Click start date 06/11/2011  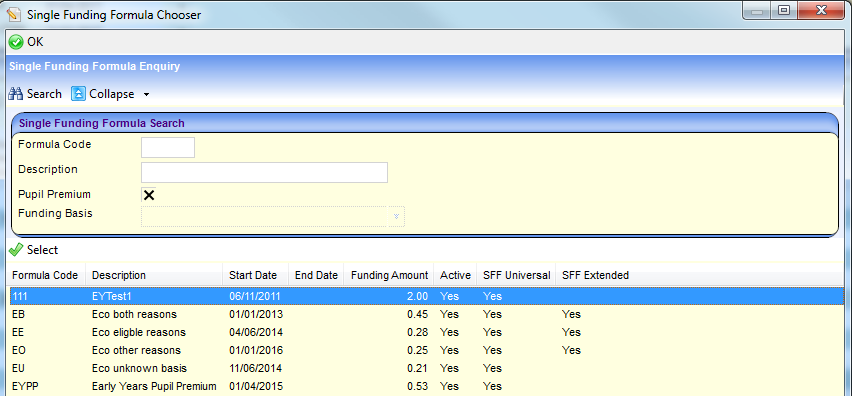tap(256, 297)
